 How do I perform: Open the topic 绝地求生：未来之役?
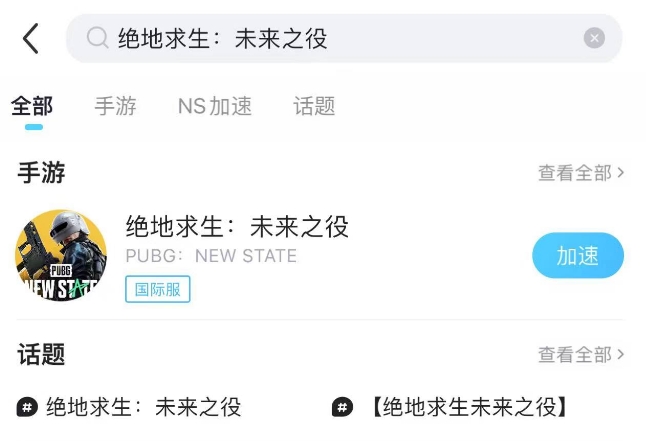tap(143, 407)
